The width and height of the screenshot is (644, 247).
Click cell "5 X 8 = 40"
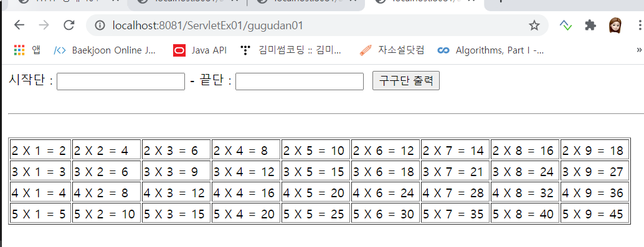525,213
